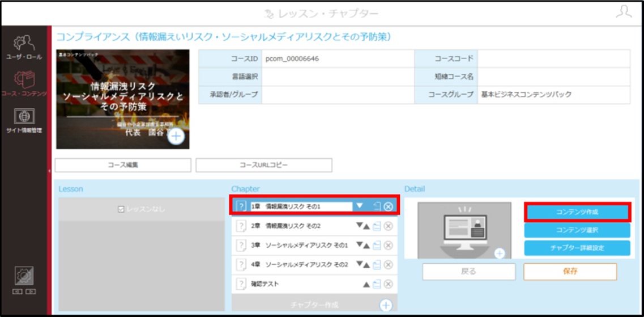Delete the 1章 chapter with the X icon
Screen dimensions: 644x317
(x=388, y=206)
